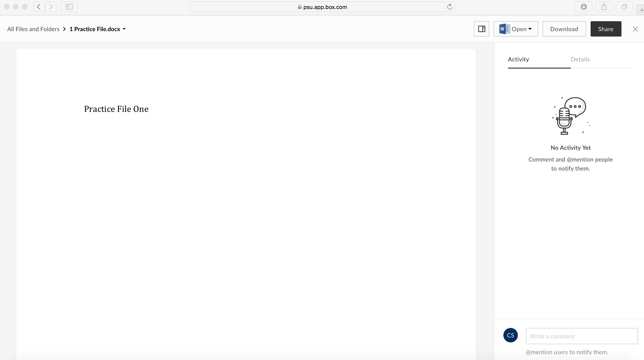Click the breadcrumb chevron separator
The width and height of the screenshot is (644, 360).
pyautogui.click(x=64, y=29)
